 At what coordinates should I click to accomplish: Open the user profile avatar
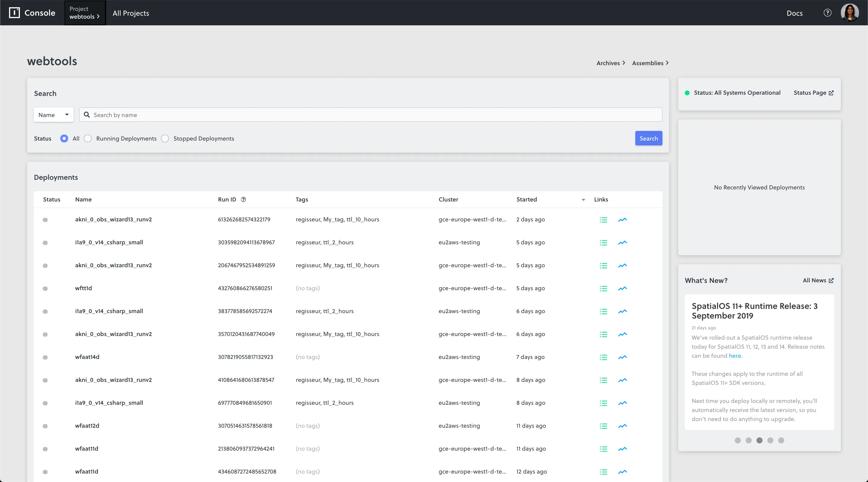850,13
